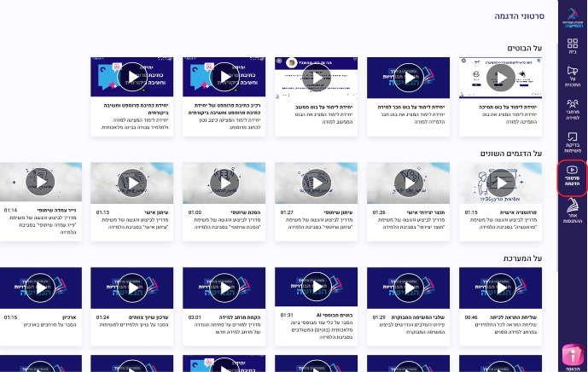The width and height of the screenshot is (588, 372).
Task: Click the card title 'יחידת לימוד על בוט חבר למידה'
Action: coord(411,108)
